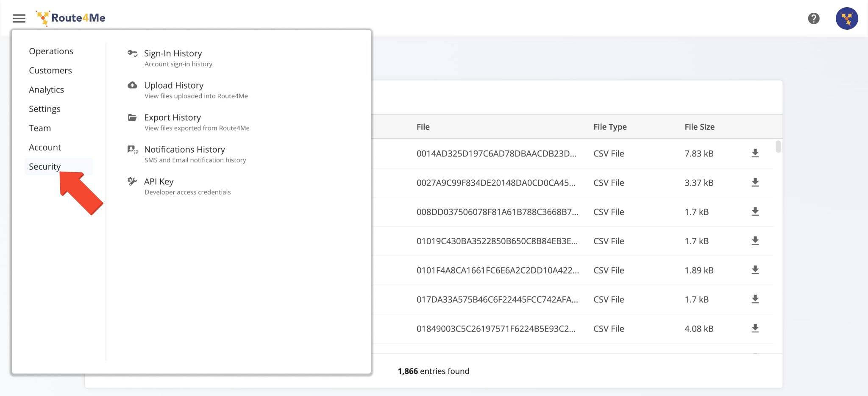Click the 1.89 kB file size cell

pos(699,271)
